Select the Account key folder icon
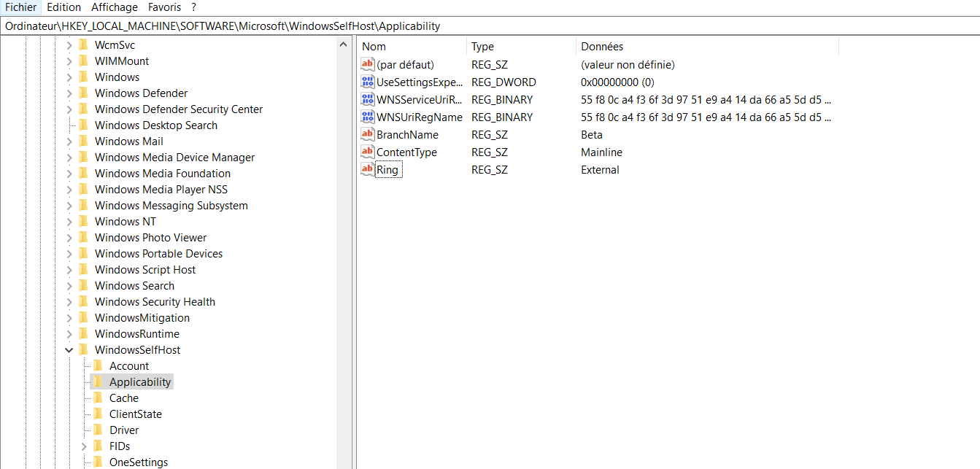 pyautogui.click(x=97, y=365)
